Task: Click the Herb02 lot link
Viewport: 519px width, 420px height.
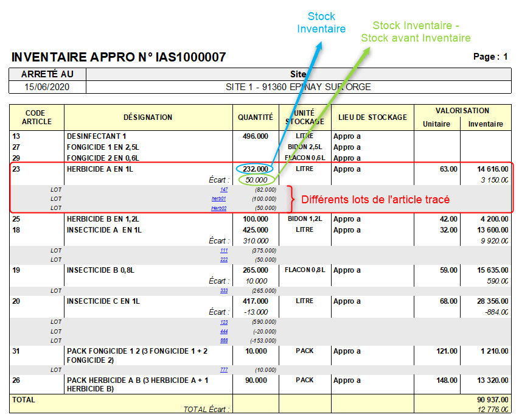Action: (219, 208)
